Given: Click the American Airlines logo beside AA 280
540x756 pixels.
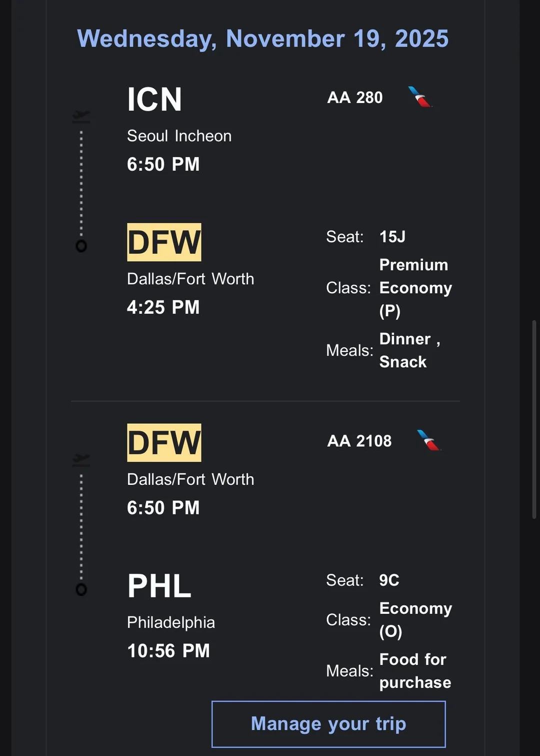Looking at the screenshot, I should pyautogui.click(x=420, y=97).
